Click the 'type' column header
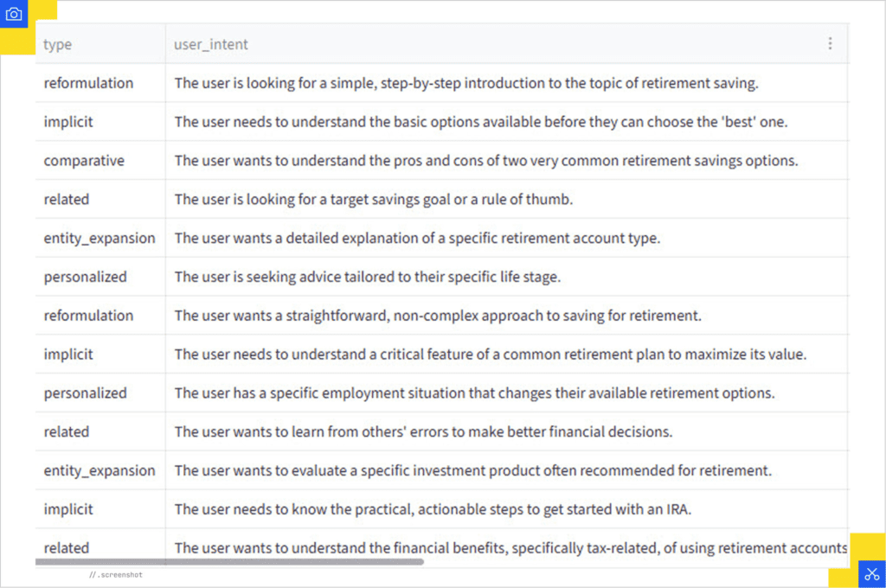886x588 pixels. click(x=58, y=45)
